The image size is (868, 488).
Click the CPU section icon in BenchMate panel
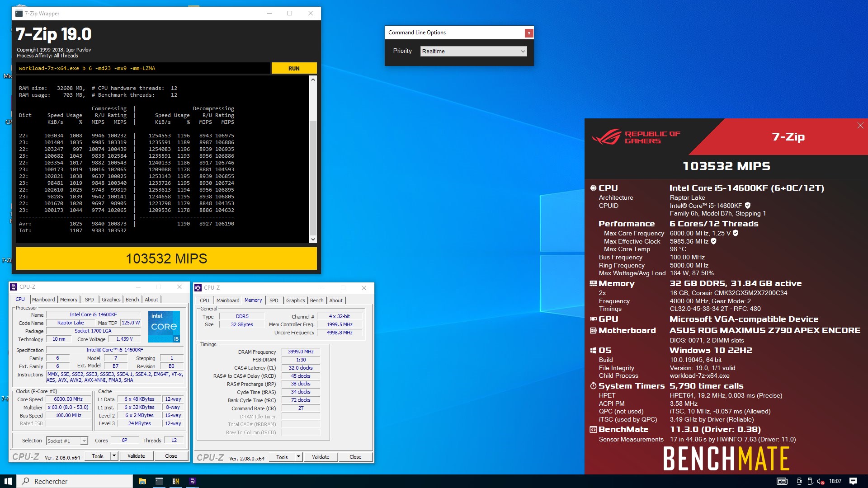pyautogui.click(x=593, y=188)
